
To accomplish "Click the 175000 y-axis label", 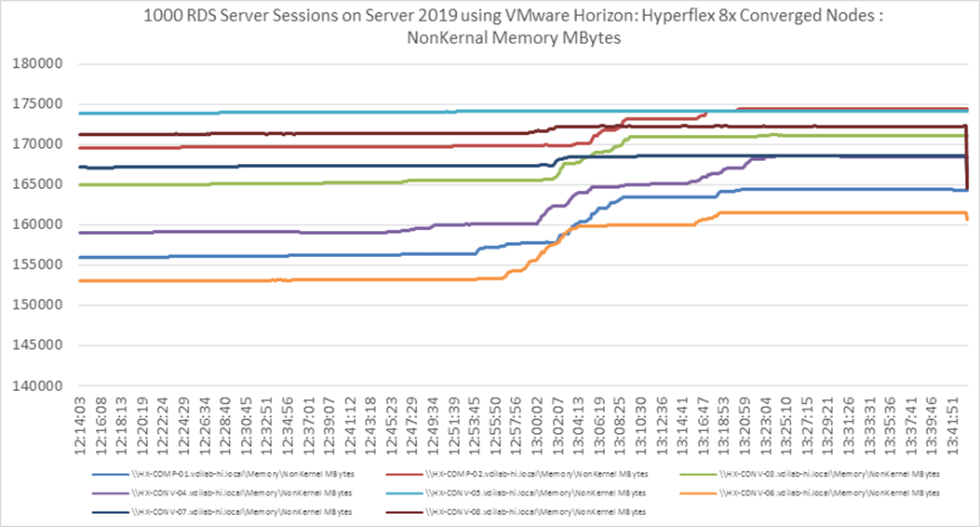I will [37, 103].
